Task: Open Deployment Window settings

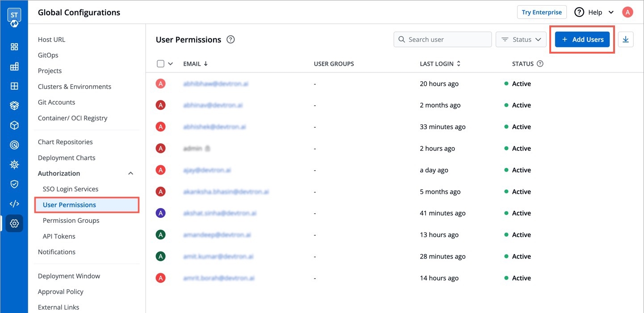Action: (x=69, y=276)
